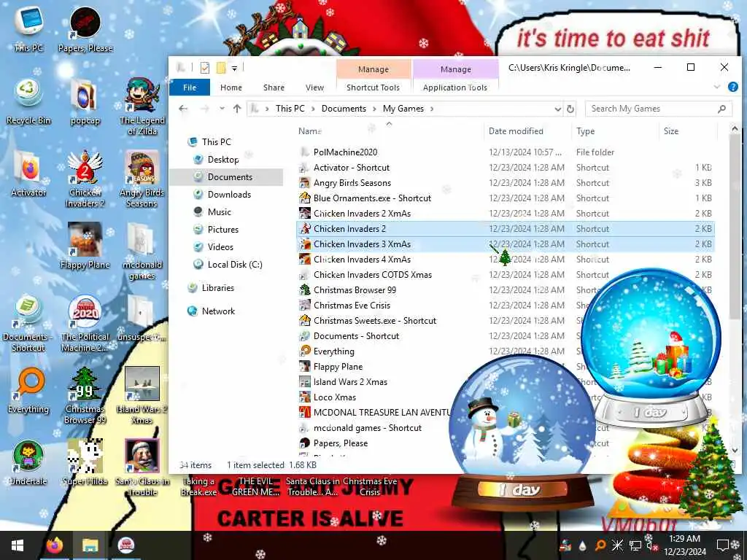747x560 pixels.
Task: Open the Action Center notifications icon
Action: click(723, 545)
